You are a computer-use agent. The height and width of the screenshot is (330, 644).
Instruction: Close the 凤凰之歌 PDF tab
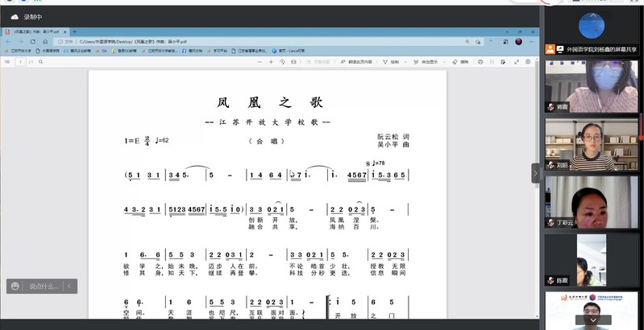click(65, 31)
